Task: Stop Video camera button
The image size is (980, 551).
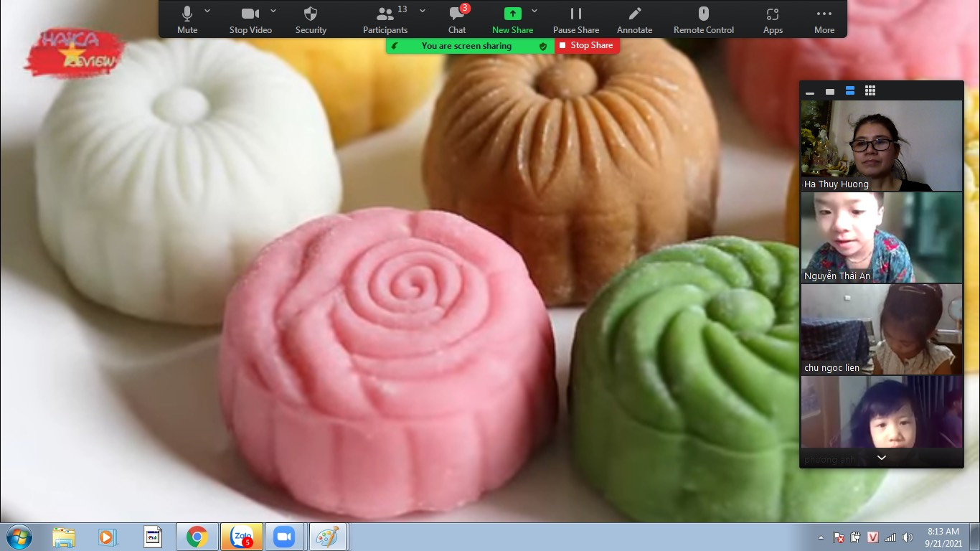Action: point(250,19)
